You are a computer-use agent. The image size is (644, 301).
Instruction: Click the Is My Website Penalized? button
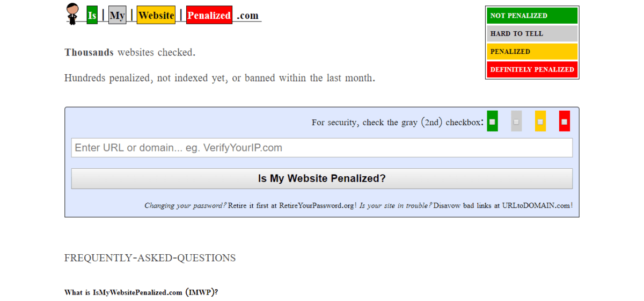point(322,178)
